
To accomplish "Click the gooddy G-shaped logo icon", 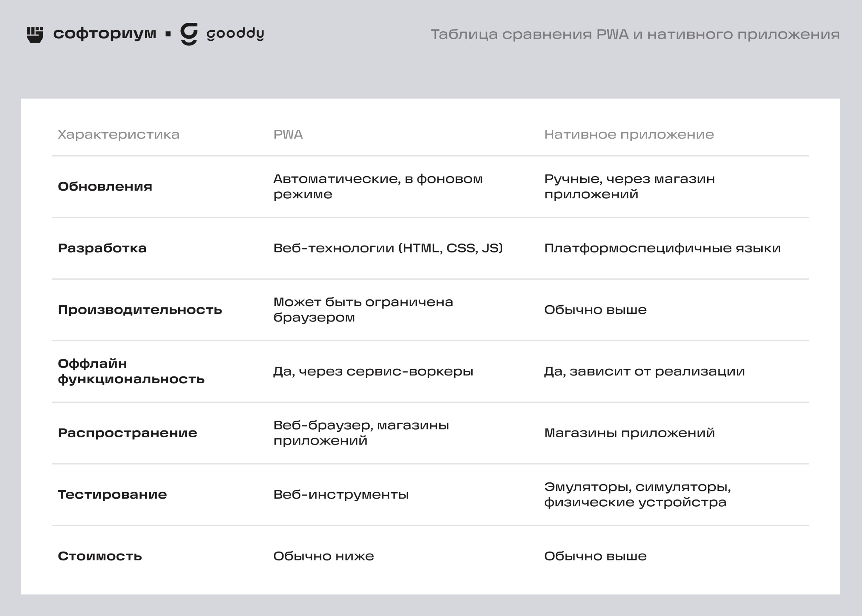I will [x=189, y=34].
